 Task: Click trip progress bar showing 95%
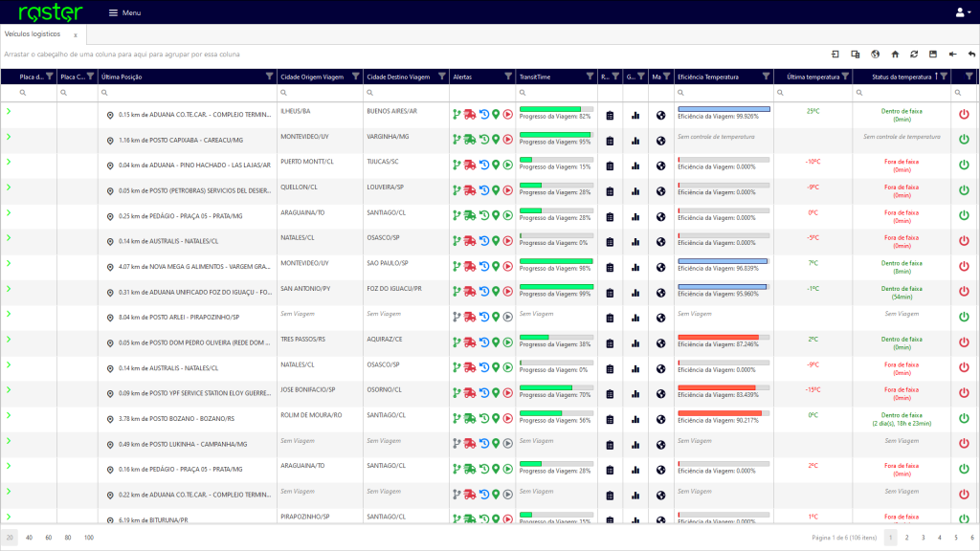point(556,135)
